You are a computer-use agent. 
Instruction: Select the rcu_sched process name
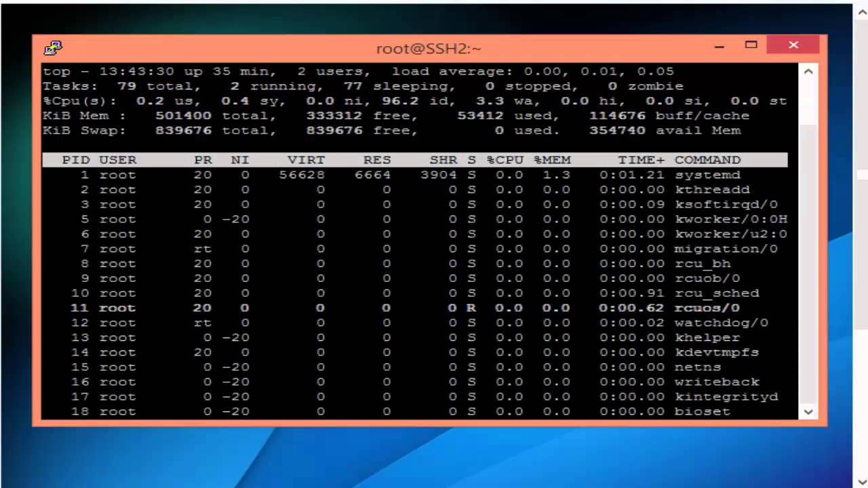[717, 293]
